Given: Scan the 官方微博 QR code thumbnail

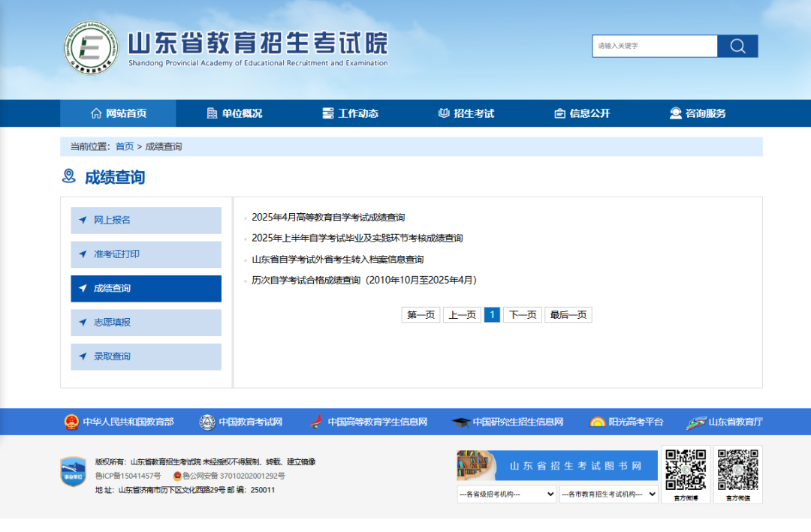Looking at the screenshot, I should 686,469.
